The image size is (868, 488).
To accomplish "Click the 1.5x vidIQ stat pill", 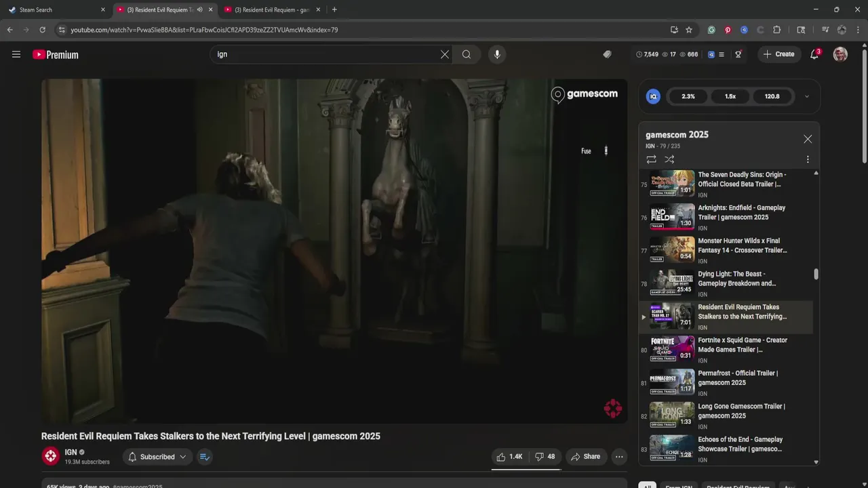I will pos(730,96).
